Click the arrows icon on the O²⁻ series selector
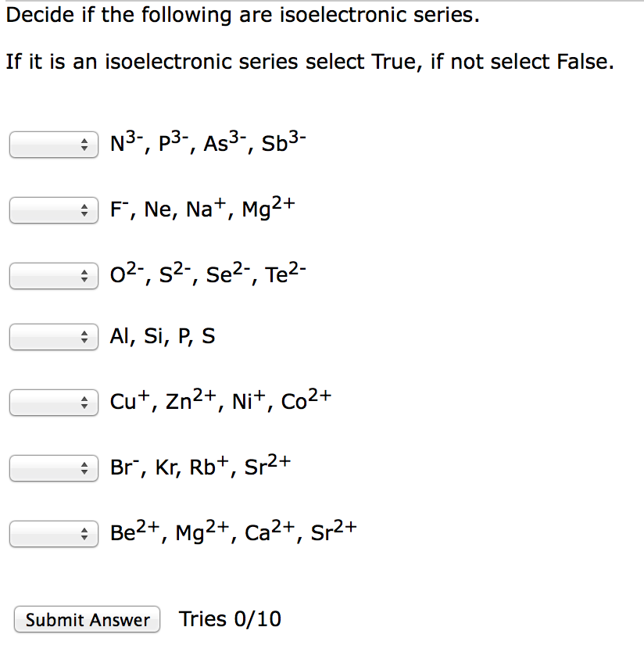 click(x=84, y=275)
